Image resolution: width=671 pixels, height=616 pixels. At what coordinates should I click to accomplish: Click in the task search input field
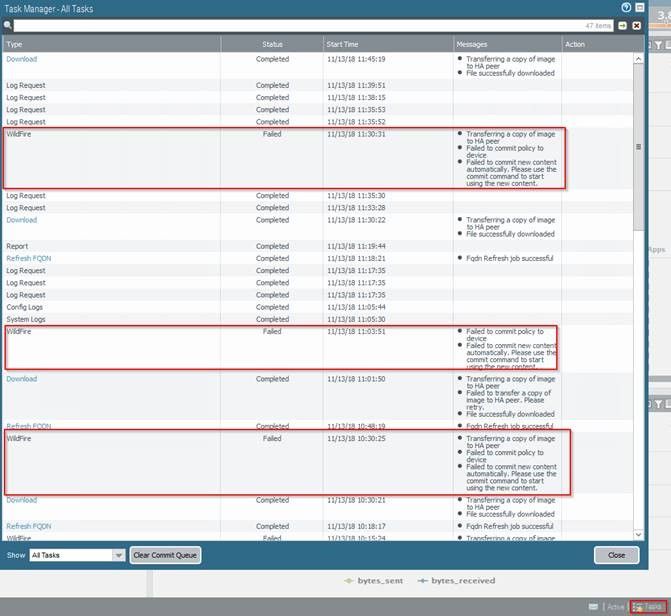300,25
